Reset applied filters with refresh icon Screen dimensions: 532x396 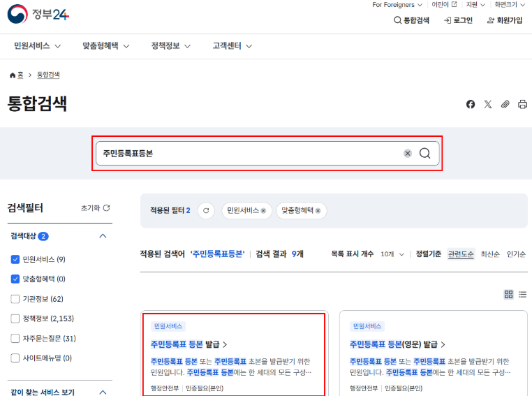click(x=205, y=210)
